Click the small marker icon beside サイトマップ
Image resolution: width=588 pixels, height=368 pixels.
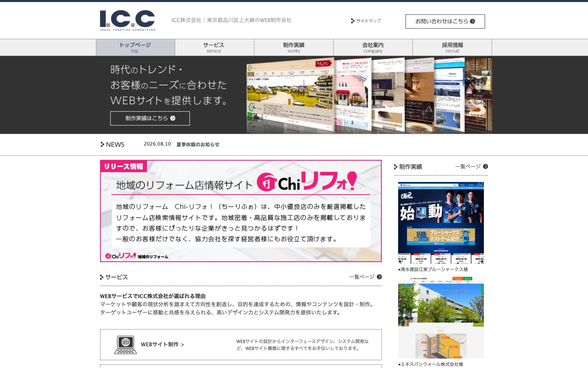click(353, 21)
